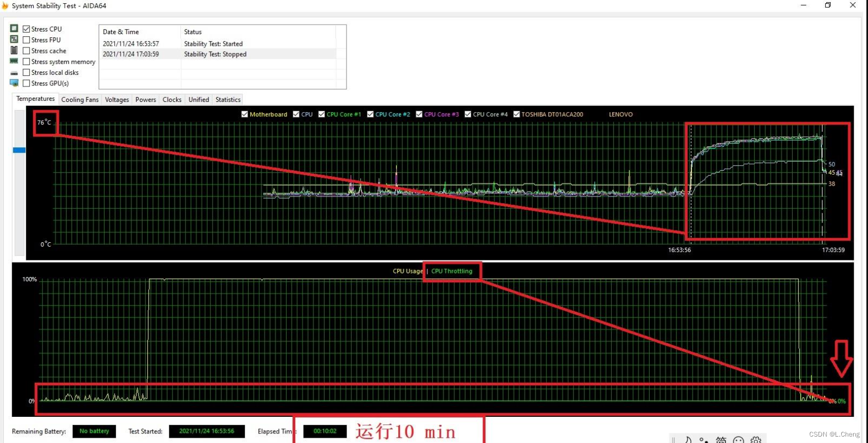Click the Status column header

[258, 32]
